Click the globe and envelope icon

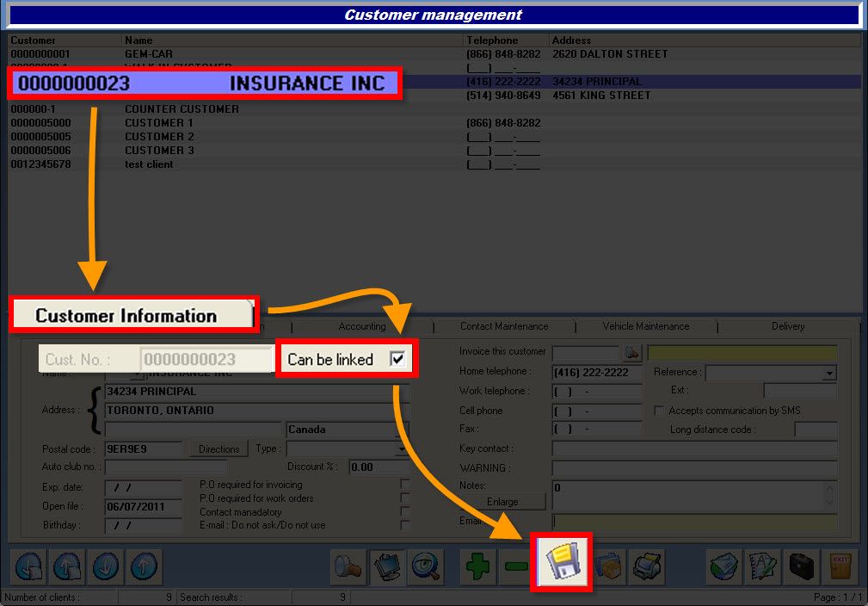724,566
